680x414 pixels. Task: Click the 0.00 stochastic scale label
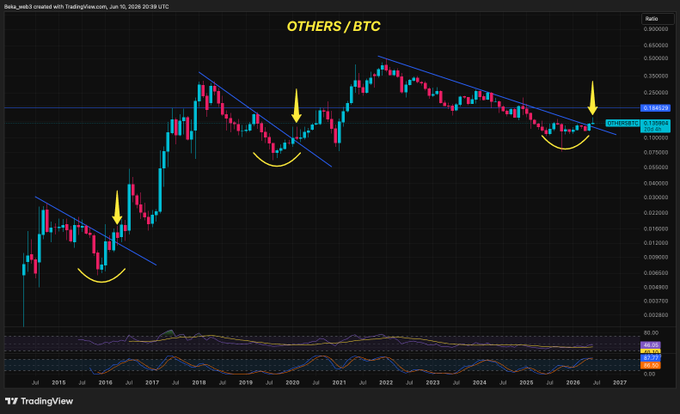(x=650, y=374)
